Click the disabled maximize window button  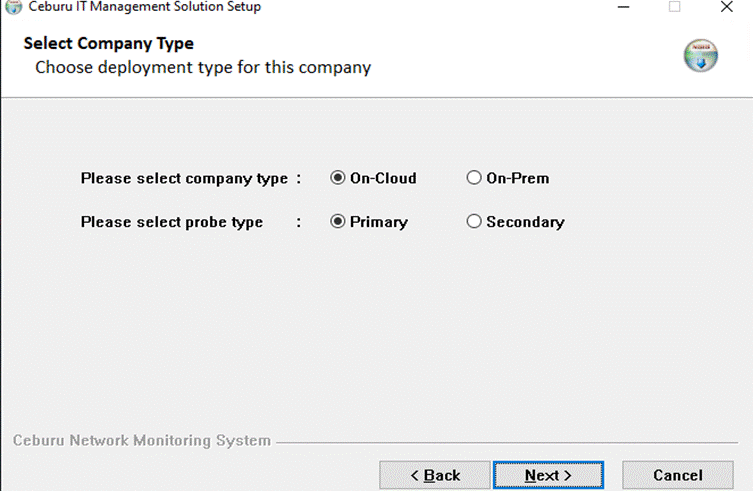(675, 7)
